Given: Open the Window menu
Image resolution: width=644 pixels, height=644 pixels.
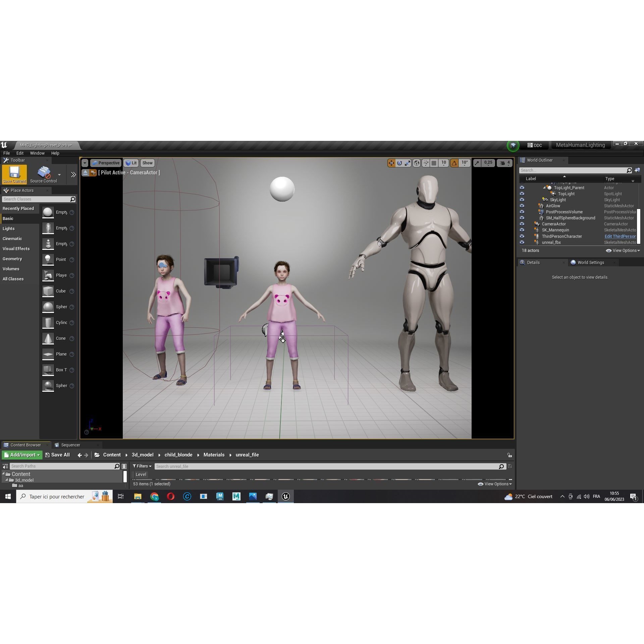Looking at the screenshot, I should [x=37, y=153].
